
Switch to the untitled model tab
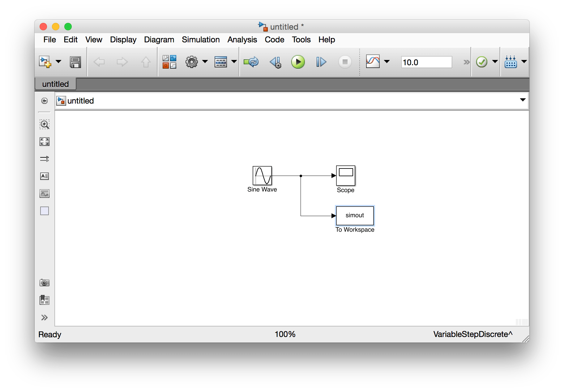point(55,84)
